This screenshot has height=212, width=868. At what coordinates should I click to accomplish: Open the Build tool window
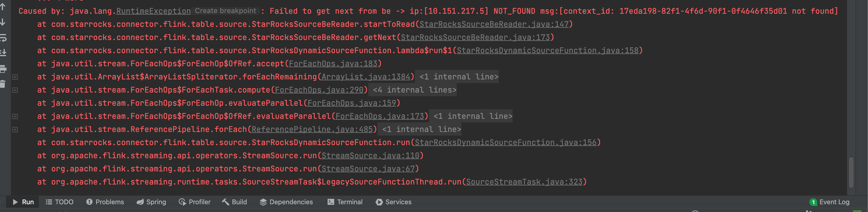pos(235,202)
